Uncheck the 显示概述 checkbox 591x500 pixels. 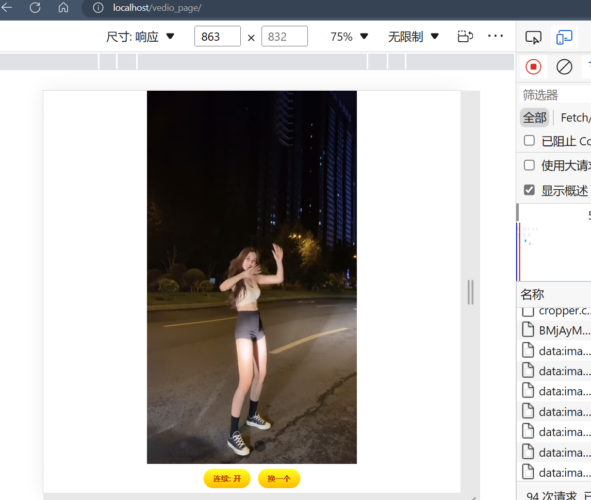(529, 190)
